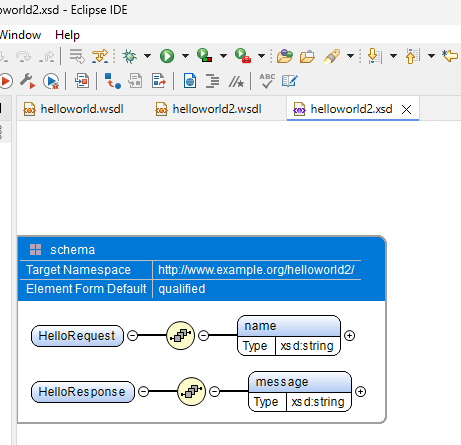
Task: Open the Coverage dropdown arrow
Action: (x=223, y=56)
